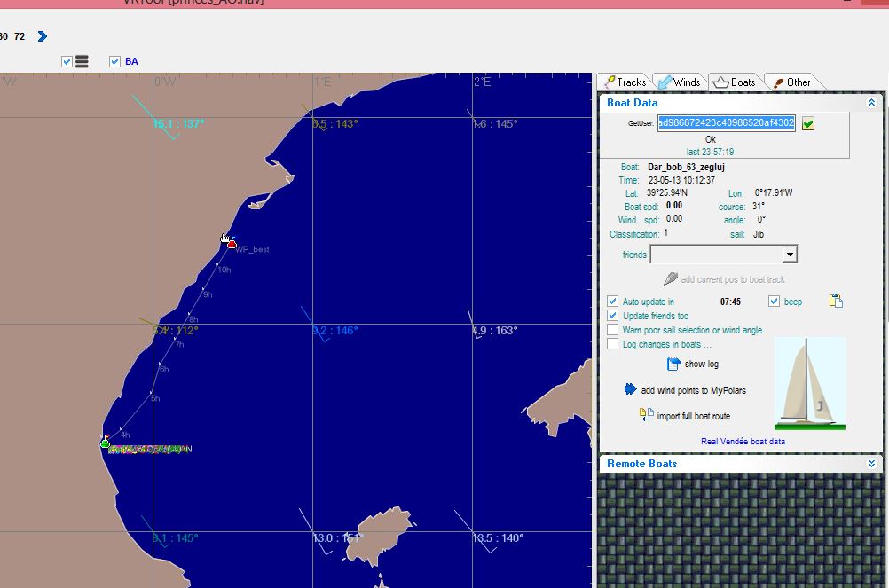Click the 72 value in the toolbar
This screenshot has height=588, width=889.
click(20, 36)
